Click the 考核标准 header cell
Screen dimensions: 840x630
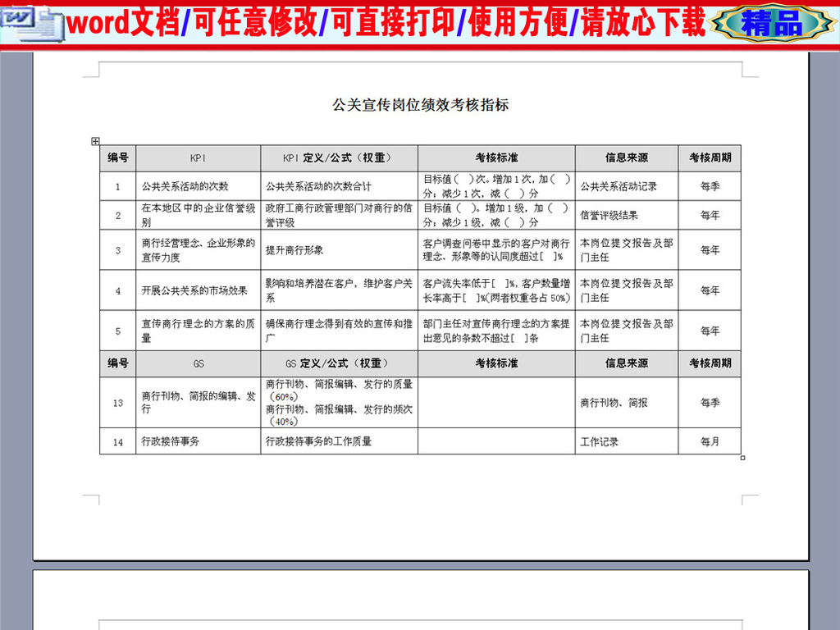496,158
